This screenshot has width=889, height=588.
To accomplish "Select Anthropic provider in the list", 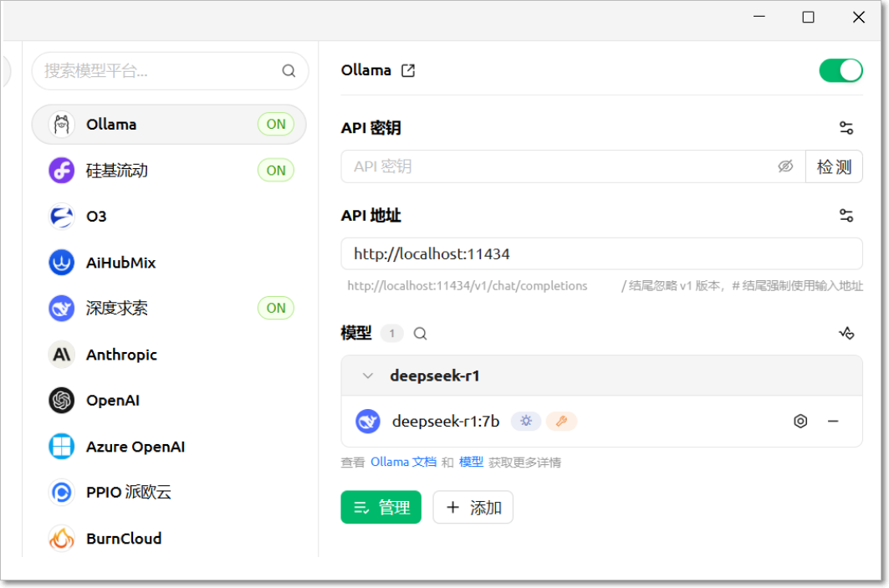I will [169, 355].
